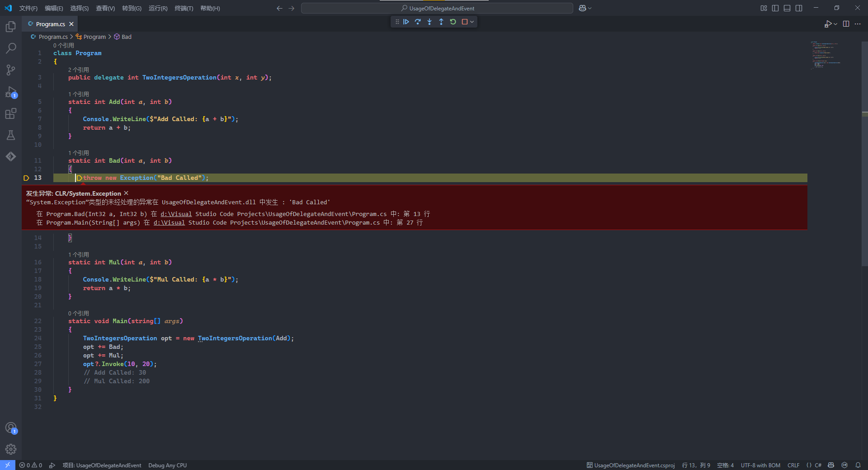Toggle the bottom panel visibility
868x470 pixels.
pos(787,8)
